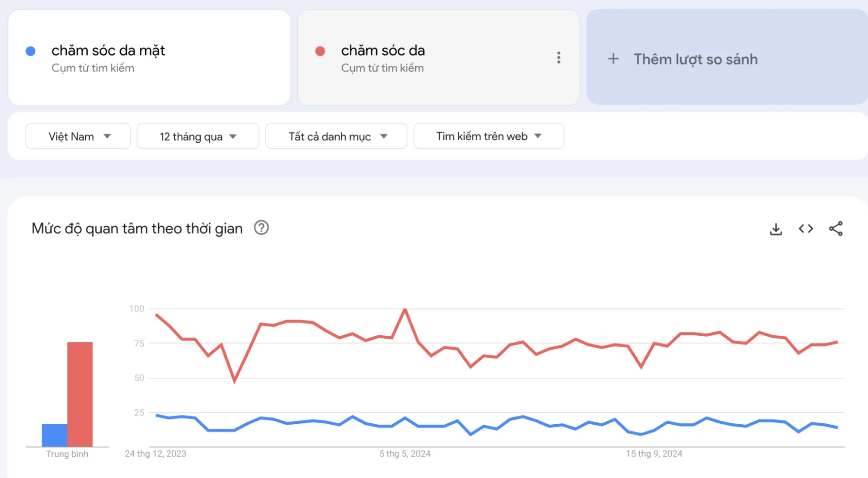Open the Tìm kiếm trên web dropdown
The image size is (868, 478).
[488, 136]
